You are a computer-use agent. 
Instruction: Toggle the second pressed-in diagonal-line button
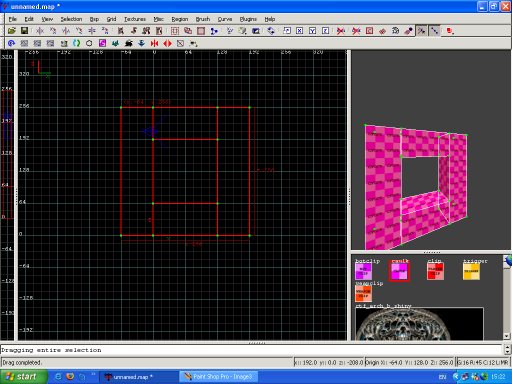[435, 31]
